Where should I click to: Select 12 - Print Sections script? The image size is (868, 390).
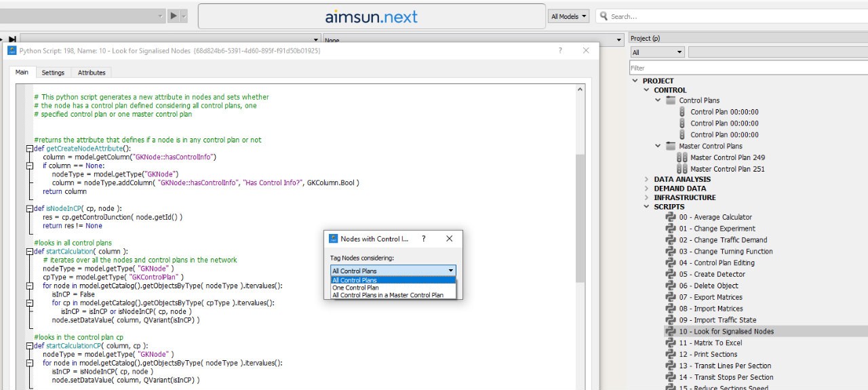[708, 354]
